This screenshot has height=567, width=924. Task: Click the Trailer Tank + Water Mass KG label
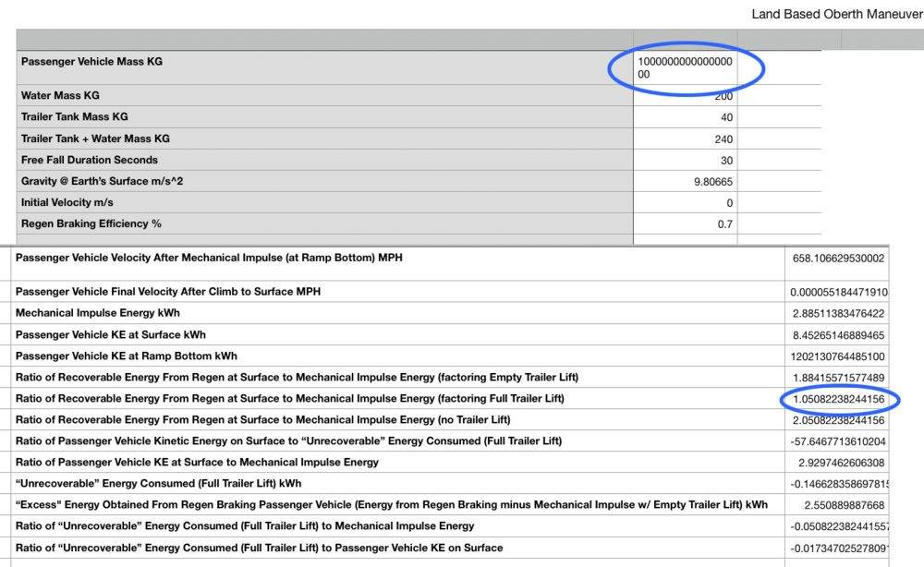coord(95,139)
